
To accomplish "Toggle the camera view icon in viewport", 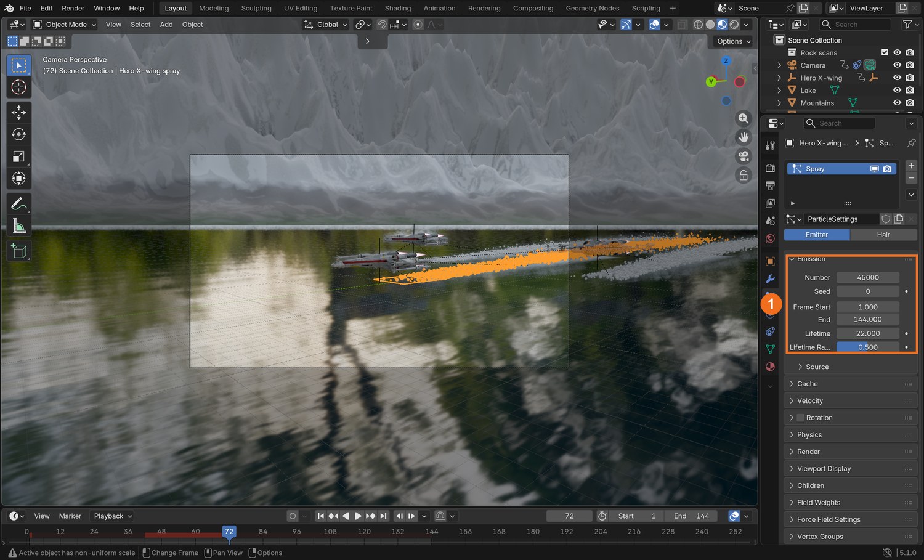I will click(744, 156).
